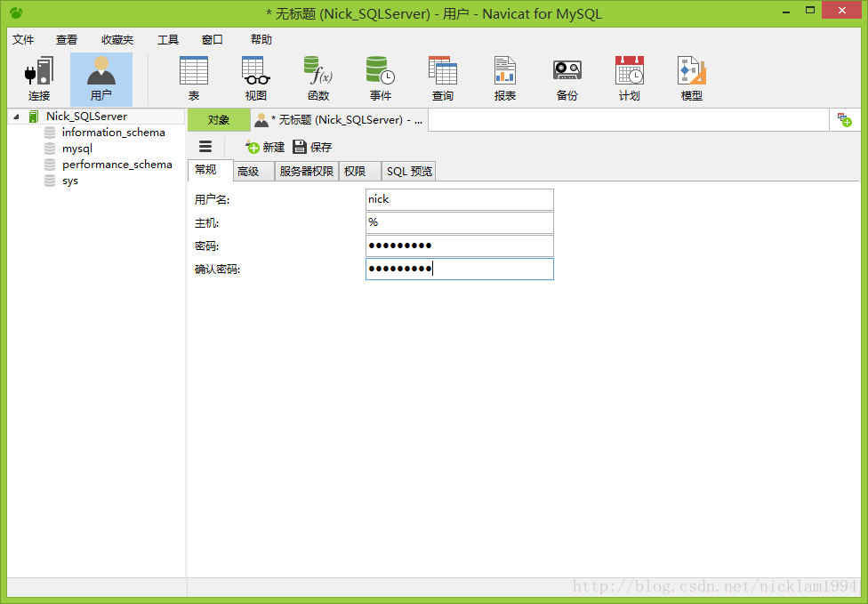Image resolution: width=868 pixels, height=604 pixels.
Task: Open the 视图 view objects icon
Action: (x=256, y=78)
